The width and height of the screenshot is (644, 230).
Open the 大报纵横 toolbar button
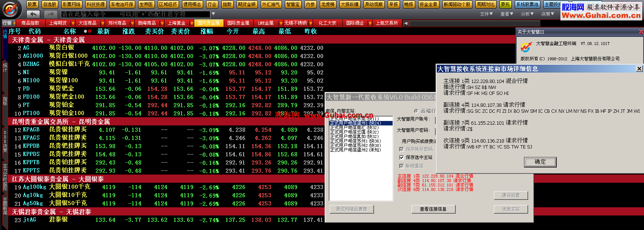350,4
